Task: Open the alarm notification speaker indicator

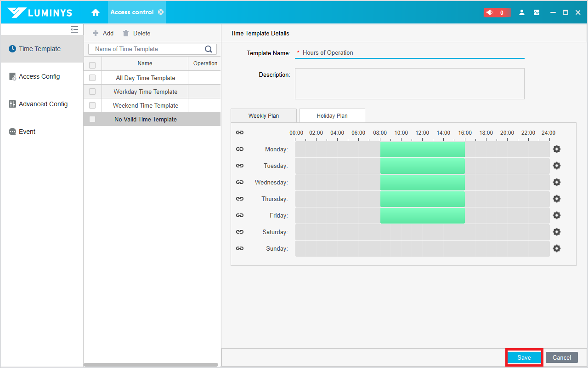Action: coord(490,12)
